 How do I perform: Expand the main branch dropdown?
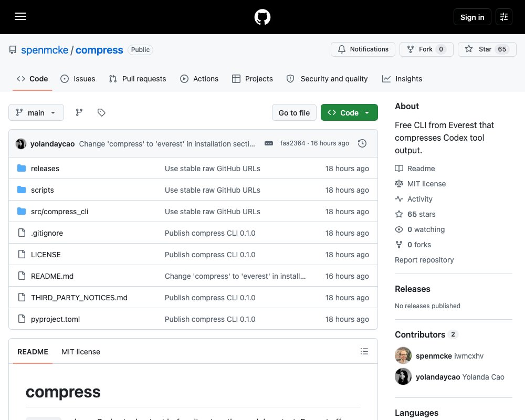[x=36, y=112]
